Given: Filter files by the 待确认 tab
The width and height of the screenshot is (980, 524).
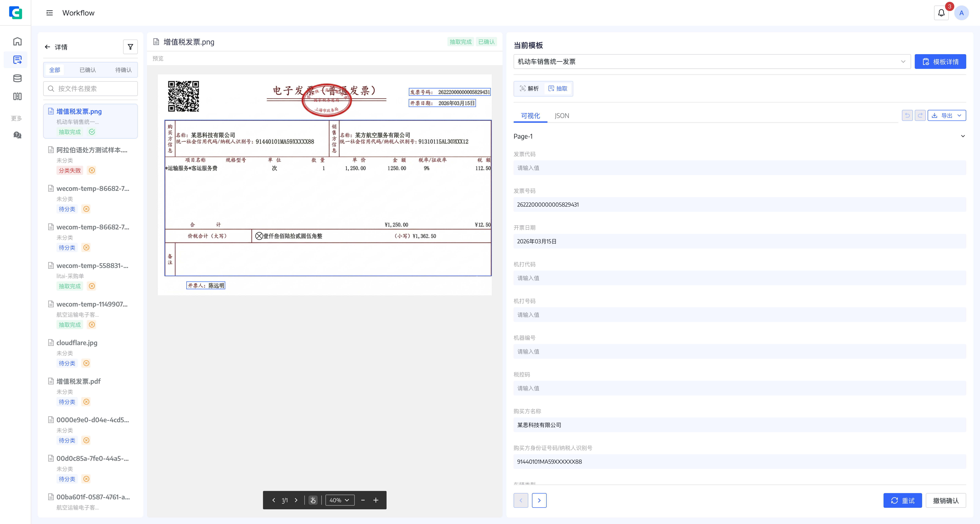Looking at the screenshot, I should 123,70.
